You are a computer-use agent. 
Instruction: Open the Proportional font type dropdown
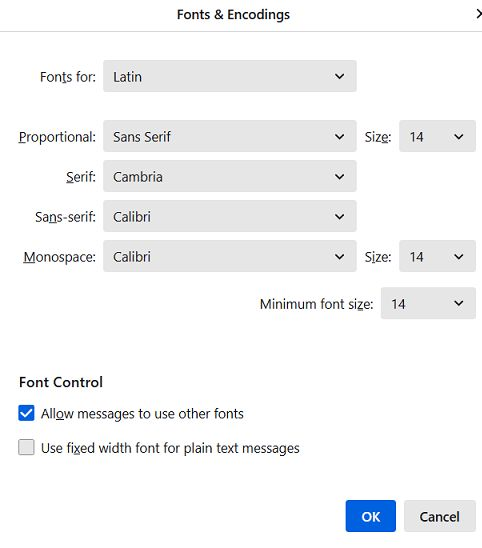[230, 136]
